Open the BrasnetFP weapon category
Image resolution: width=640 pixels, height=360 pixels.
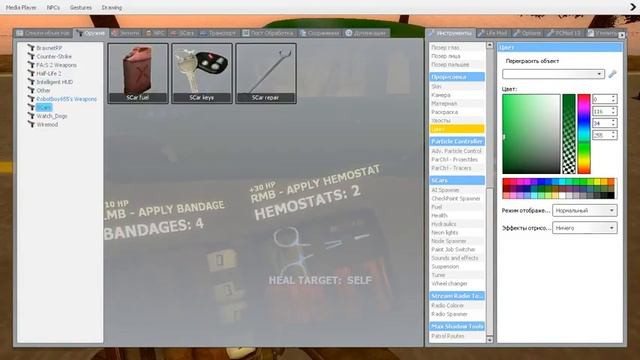click(49, 48)
